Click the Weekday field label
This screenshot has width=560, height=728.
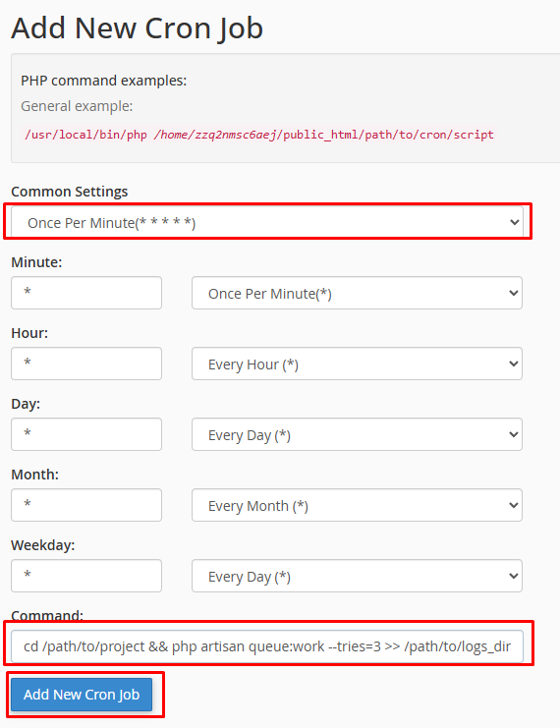click(x=42, y=545)
